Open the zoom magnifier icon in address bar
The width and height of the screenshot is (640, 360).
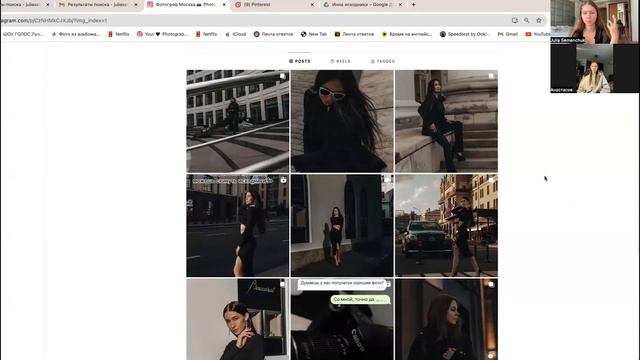tap(527, 20)
